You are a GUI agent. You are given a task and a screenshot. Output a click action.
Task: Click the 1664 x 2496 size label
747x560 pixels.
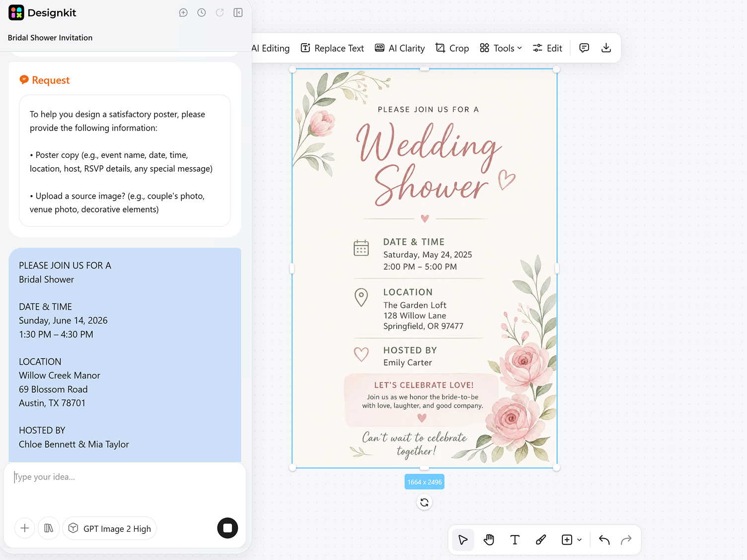tap(425, 482)
